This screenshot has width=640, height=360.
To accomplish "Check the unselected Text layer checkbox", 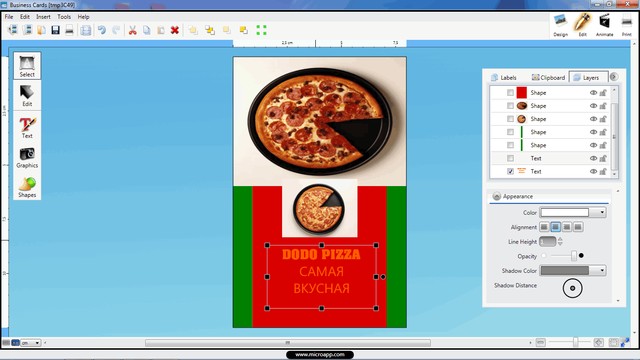I will click(x=510, y=158).
